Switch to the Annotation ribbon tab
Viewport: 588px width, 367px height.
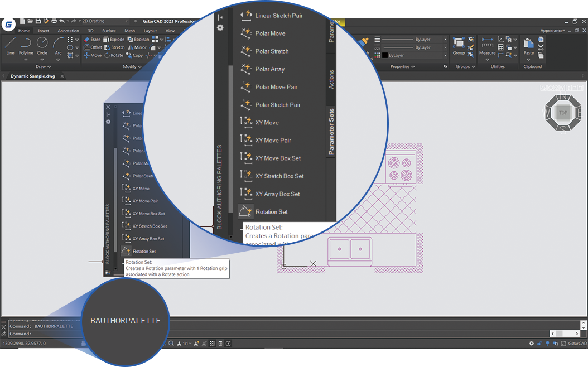coord(68,31)
